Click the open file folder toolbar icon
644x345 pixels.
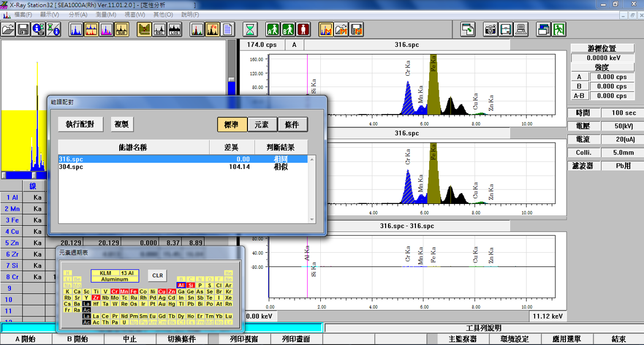pyautogui.click(x=8, y=30)
